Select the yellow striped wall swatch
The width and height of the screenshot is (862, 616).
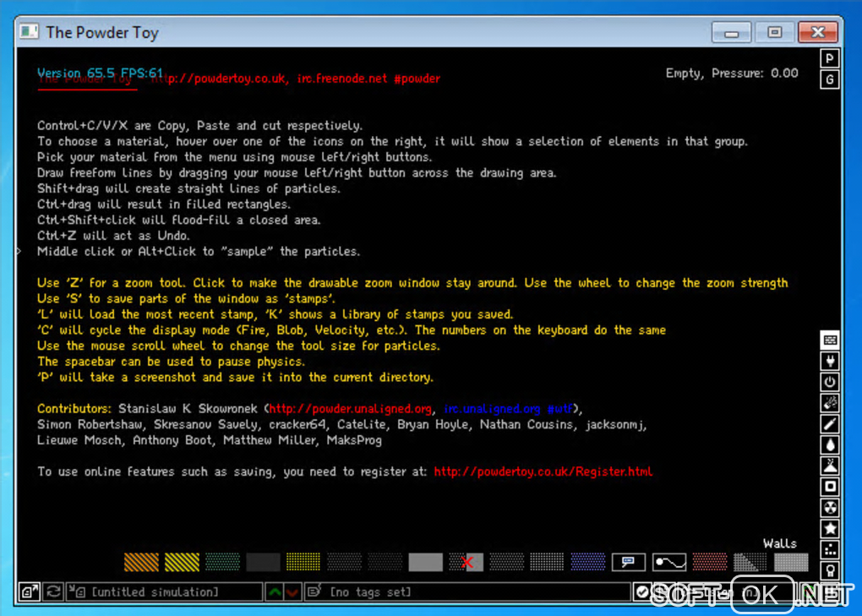[182, 562]
